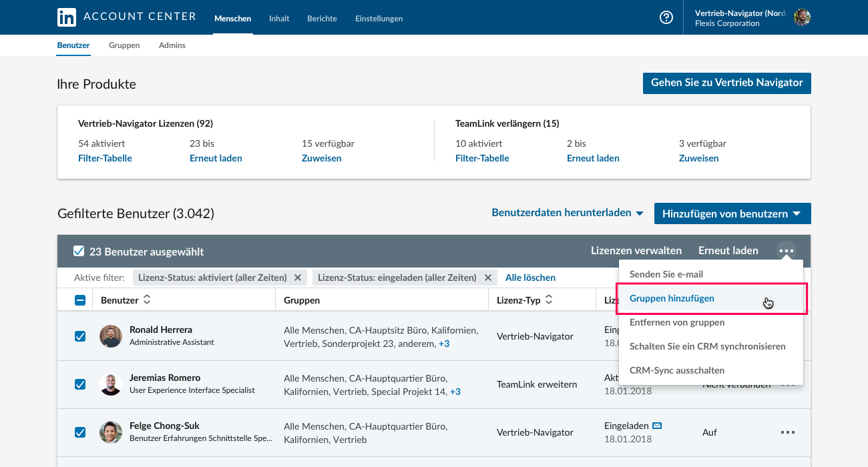Viewport: 868px width, 467px height.
Task: Open the three-dot menu in Felge Chong-Suk row
Action: (x=788, y=432)
